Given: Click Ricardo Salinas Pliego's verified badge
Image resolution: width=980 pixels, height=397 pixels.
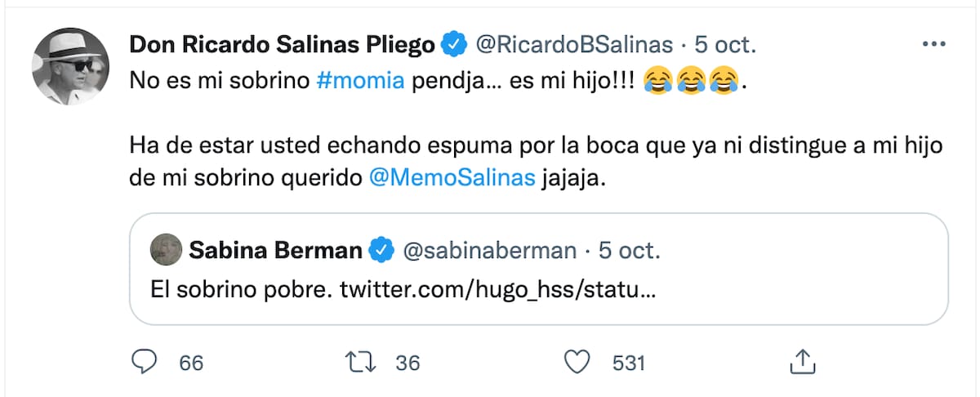Looking at the screenshot, I should (452, 46).
